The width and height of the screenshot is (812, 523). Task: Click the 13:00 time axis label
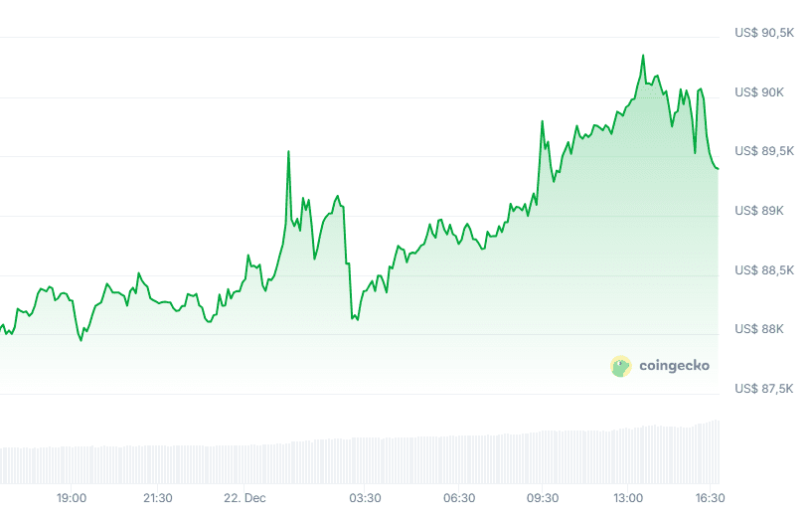(629, 497)
